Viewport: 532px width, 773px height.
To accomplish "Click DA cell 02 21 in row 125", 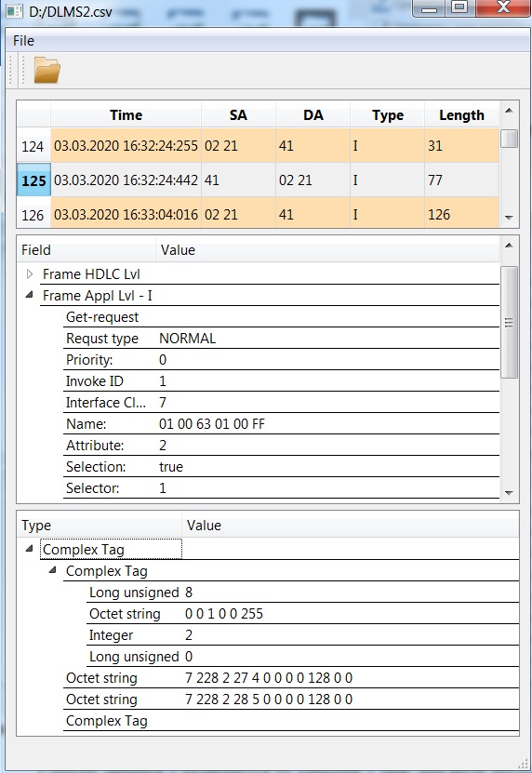I will coord(313,180).
